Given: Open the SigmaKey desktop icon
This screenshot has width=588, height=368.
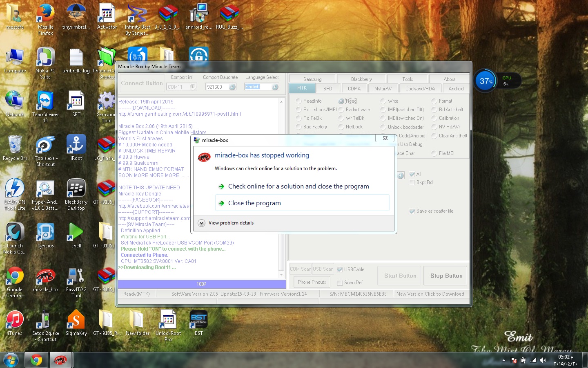Looking at the screenshot, I should point(76,323).
